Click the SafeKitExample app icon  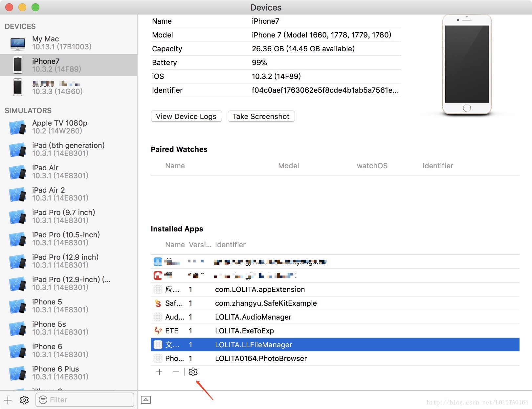pyautogui.click(x=158, y=303)
